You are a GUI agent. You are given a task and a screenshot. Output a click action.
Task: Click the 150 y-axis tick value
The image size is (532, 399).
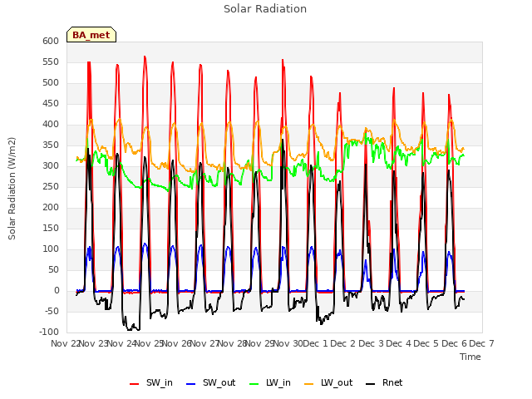(x=51, y=228)
